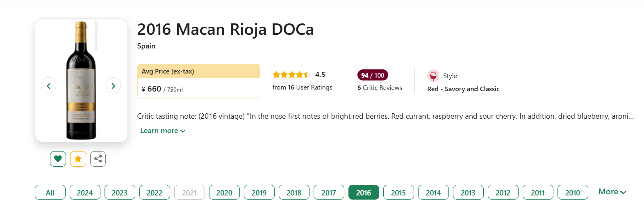Viewport: 644px width, 216px height.
Task: Click the Macan wine bottle thumbnail
Action: pyautogui.click(x=81, y=80)
